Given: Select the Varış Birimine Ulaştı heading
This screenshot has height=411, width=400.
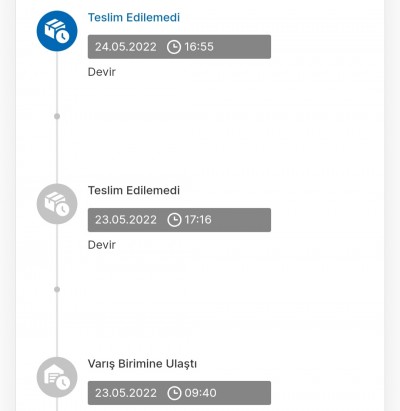Looking at the screenshot, I should click(142, 364).
